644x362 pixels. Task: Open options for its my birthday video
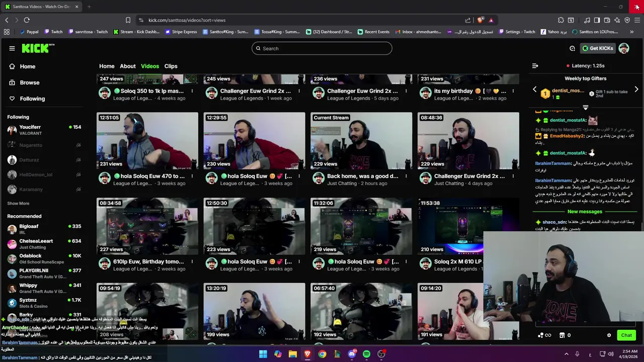[x=513, y=91]
